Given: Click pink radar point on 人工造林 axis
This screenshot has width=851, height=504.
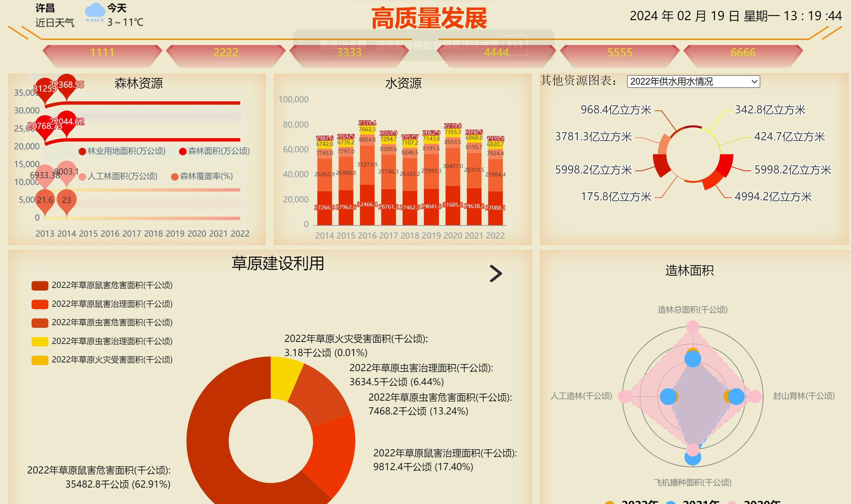Looking at the screenshot, I should pyautogui.click(x=625, y=396).
